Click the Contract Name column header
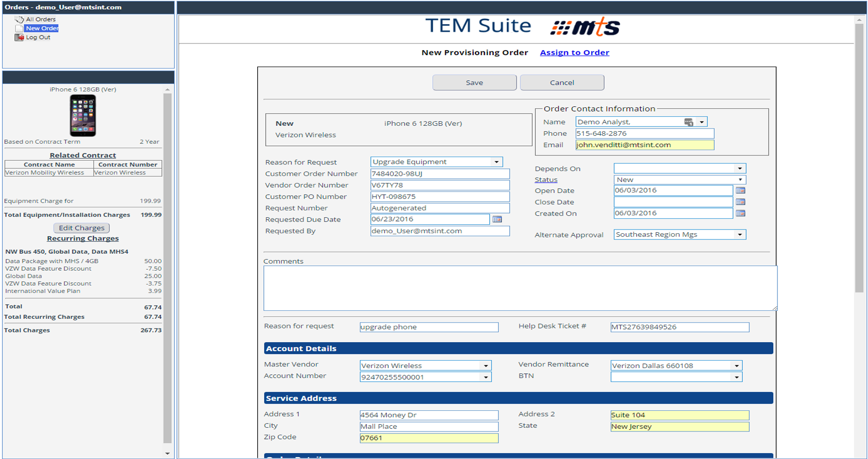The image size is (868, 459). click(x=49, y=164)
